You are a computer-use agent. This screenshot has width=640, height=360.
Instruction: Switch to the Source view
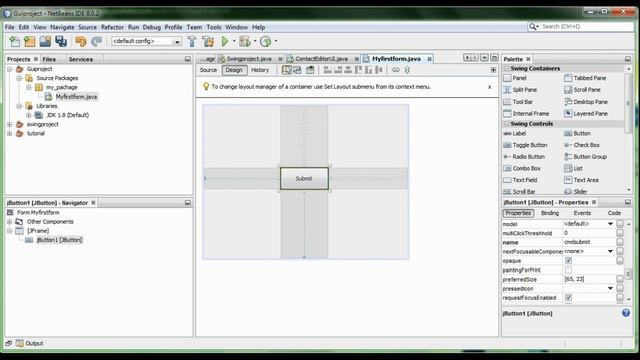click(208, 70)
